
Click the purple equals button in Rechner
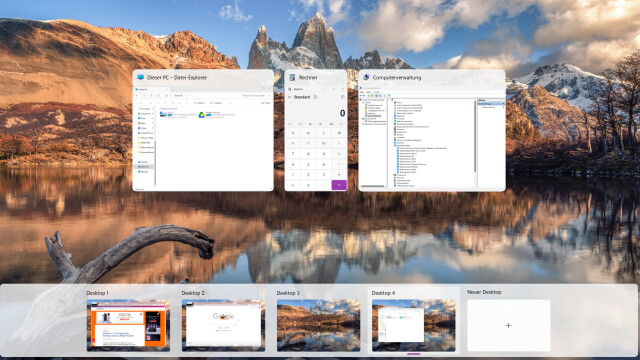(x=339, y=185)
